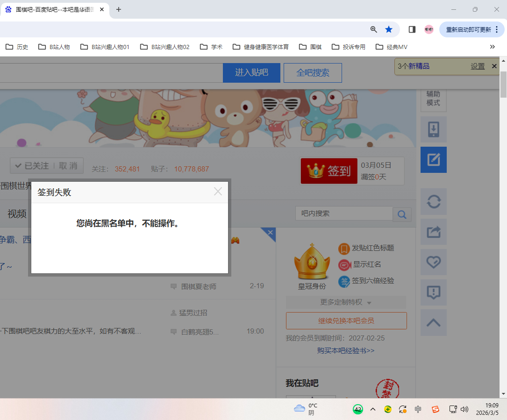This screenshot has height=420, width=507.
Task: Click the refresh icon in right sidebar
Action: click(x=434, y=201)
